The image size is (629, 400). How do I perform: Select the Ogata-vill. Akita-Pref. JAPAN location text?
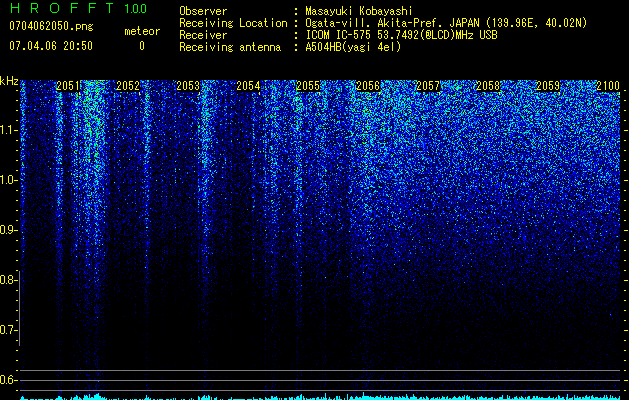tap(444, 23)
